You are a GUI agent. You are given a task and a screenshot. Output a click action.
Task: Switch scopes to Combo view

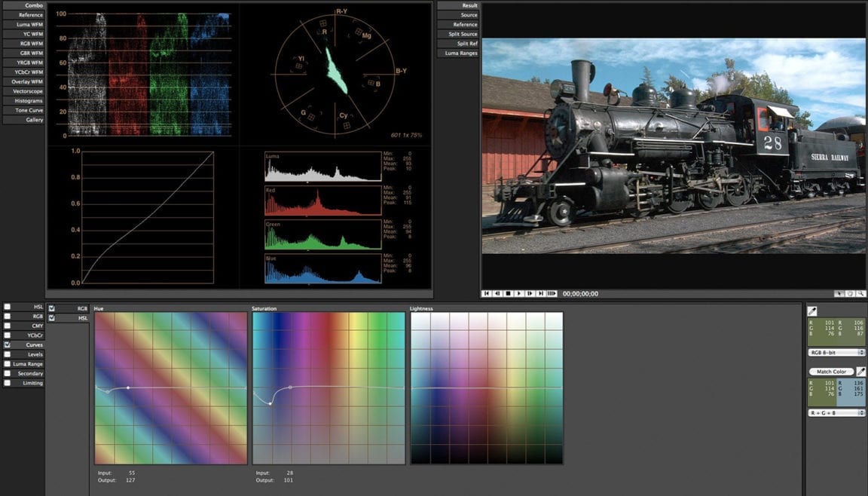(x=23, y=5)
